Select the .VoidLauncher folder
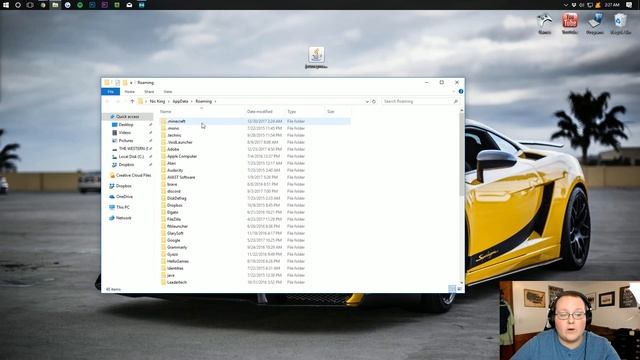The width and height of the screenshot is (640, 360). pos(180,142)
